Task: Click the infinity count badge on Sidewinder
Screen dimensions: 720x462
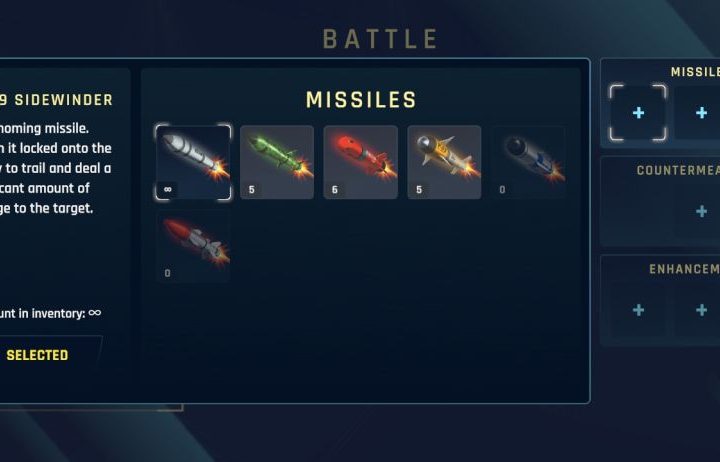Action: coord(168,189)
